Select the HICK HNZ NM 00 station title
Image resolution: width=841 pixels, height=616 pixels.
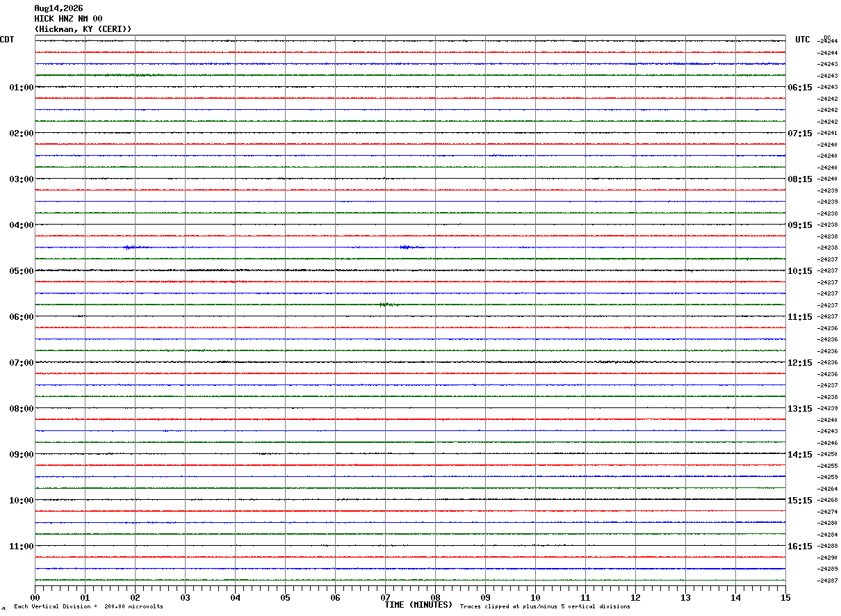(68, 19)
